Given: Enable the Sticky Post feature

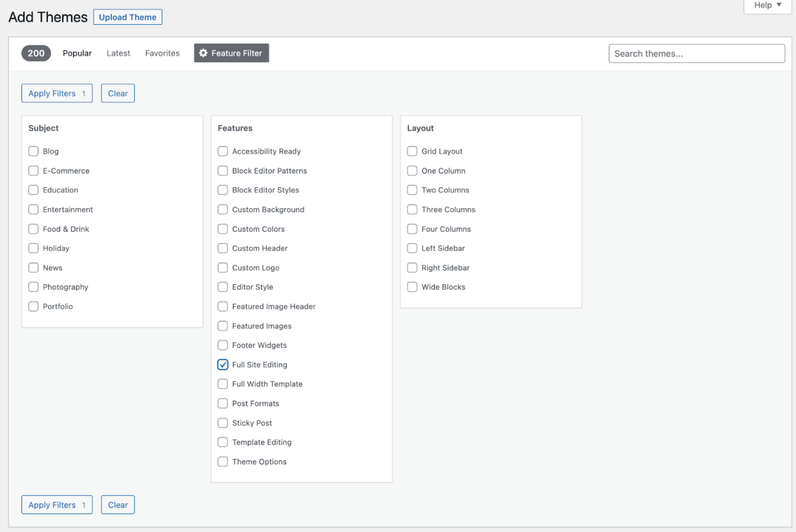Looking at the screenshot, I should 223,423.
